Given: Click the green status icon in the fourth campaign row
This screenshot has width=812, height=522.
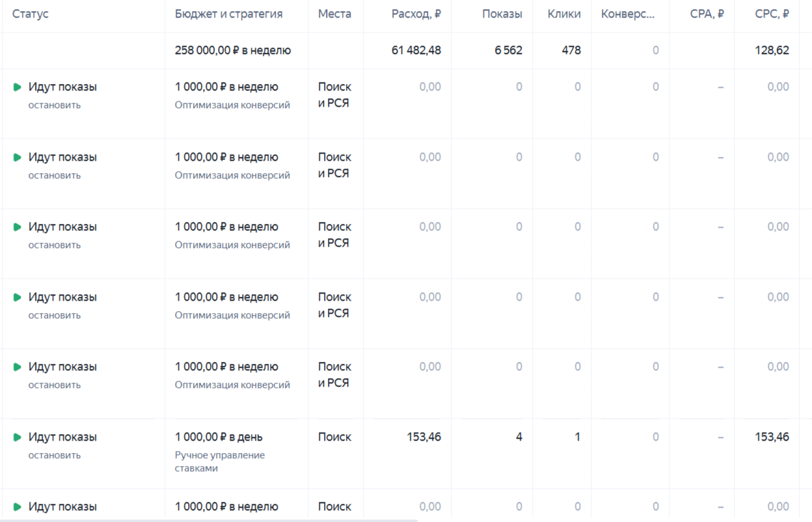Looking at the screenshot, I should click(x=18, y=297).
